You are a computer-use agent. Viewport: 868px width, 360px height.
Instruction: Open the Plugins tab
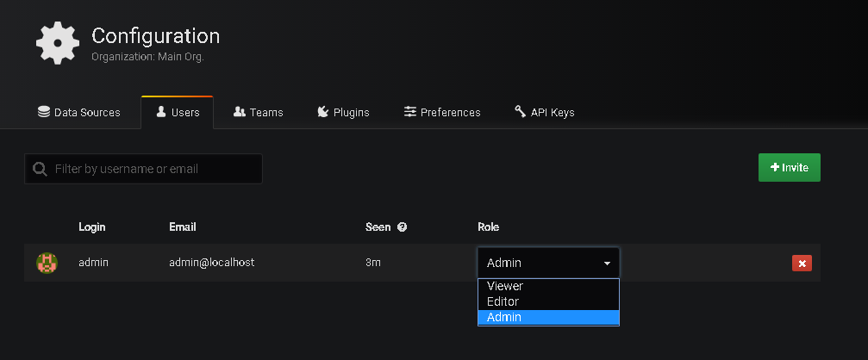pyautogui.click(x=343, y=112)
